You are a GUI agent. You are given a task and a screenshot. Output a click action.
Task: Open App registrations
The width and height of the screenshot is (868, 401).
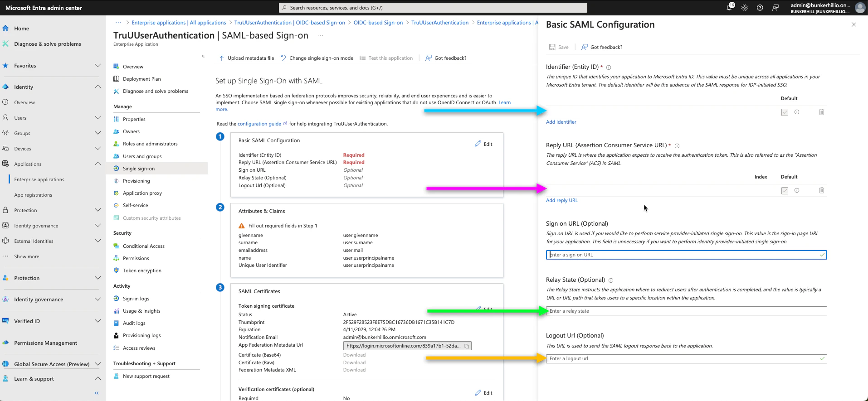(x=33, y=195)
